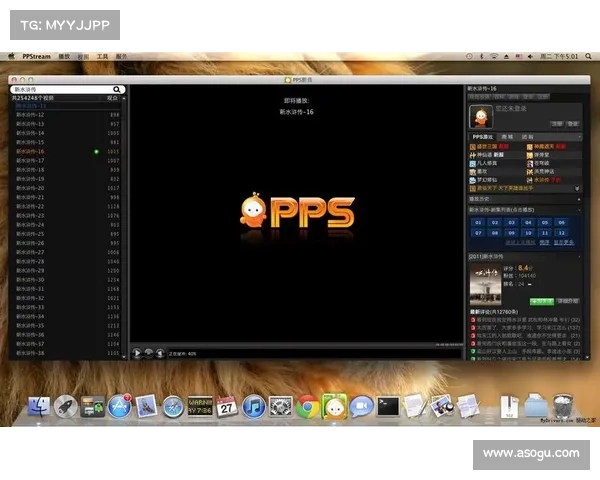This screenshot has width=600, height=480.
Task: Open the 工具 menu in the menu bar
Action: (x=103, y=56)
